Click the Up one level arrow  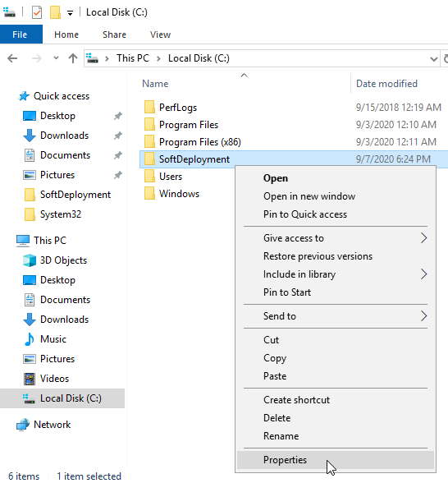[73, 58]
